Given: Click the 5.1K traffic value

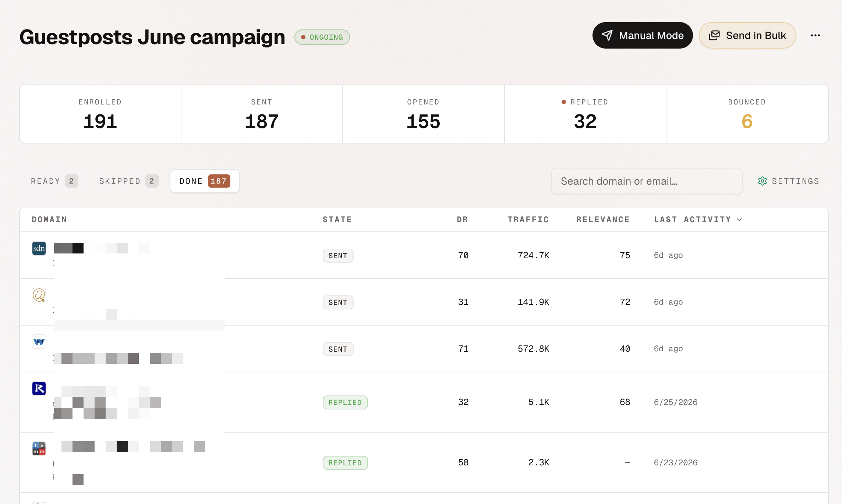Looking at the screenshot, I should (539, 402).
